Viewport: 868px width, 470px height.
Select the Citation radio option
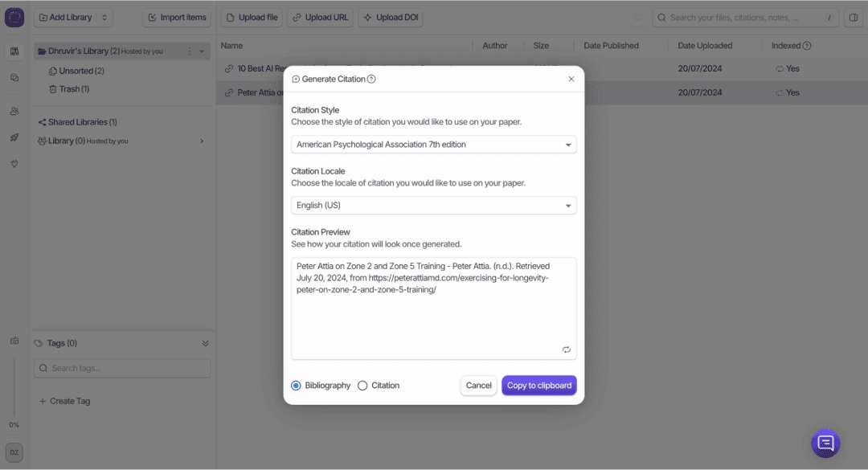362,386
